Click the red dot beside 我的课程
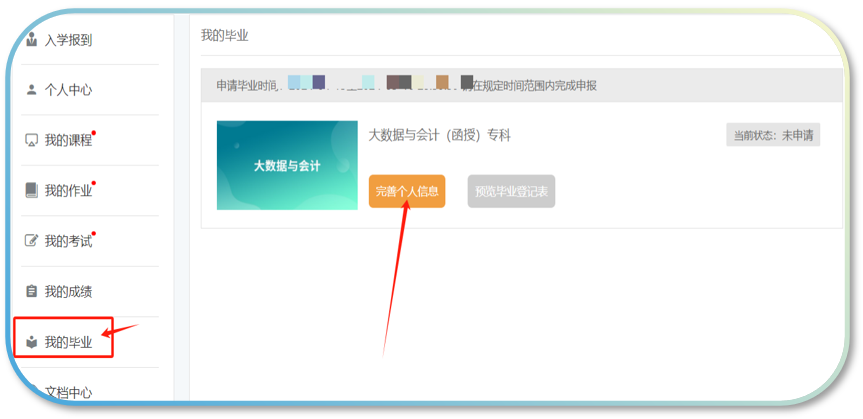The height and width of the screenshot is (419, 863). click(94, 133)
